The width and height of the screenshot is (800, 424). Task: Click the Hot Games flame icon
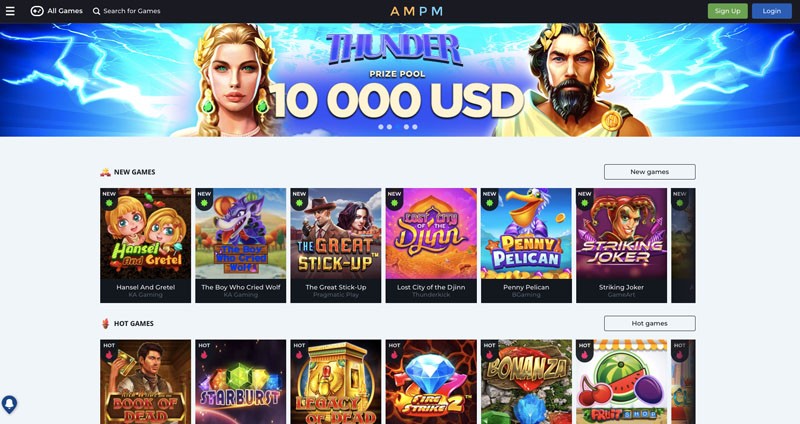point(106,323)
